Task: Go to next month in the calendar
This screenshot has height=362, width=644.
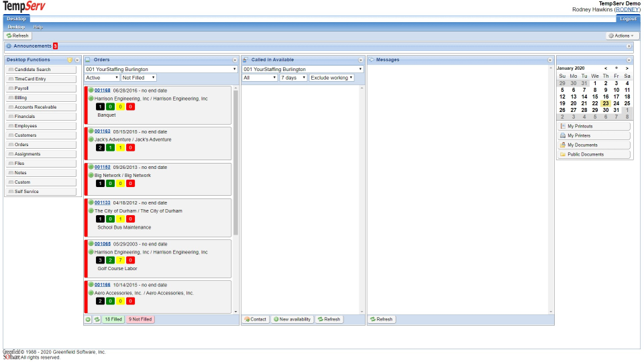Action: (627, 68)
